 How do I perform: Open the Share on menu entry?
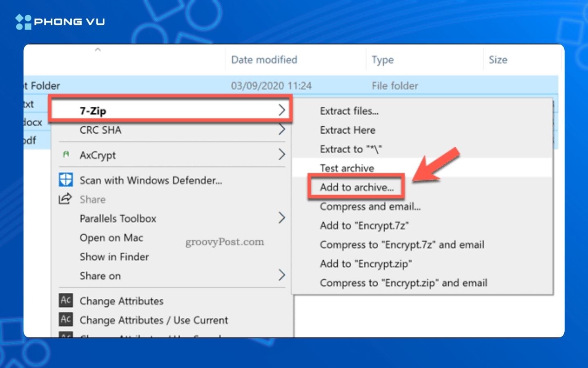(x=172, y=276)
